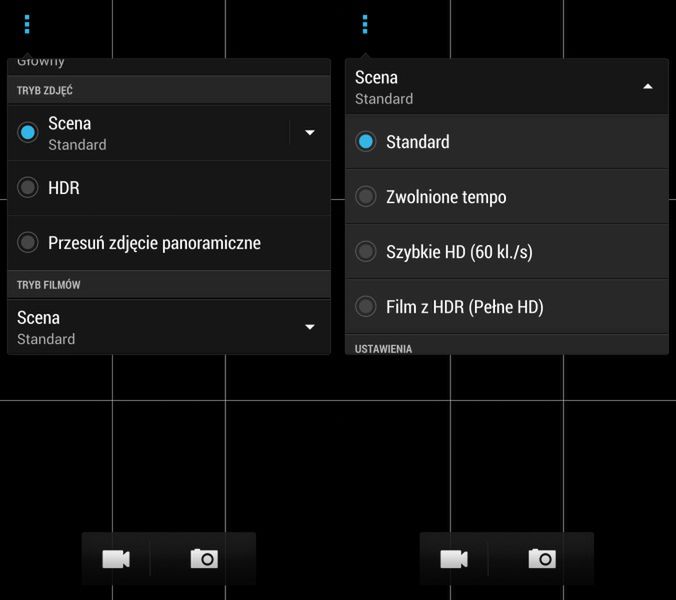This screenshot has width=676, height=600.
Task: Enable the HDR photo mode radio button
Action: (x=28, y=188)
